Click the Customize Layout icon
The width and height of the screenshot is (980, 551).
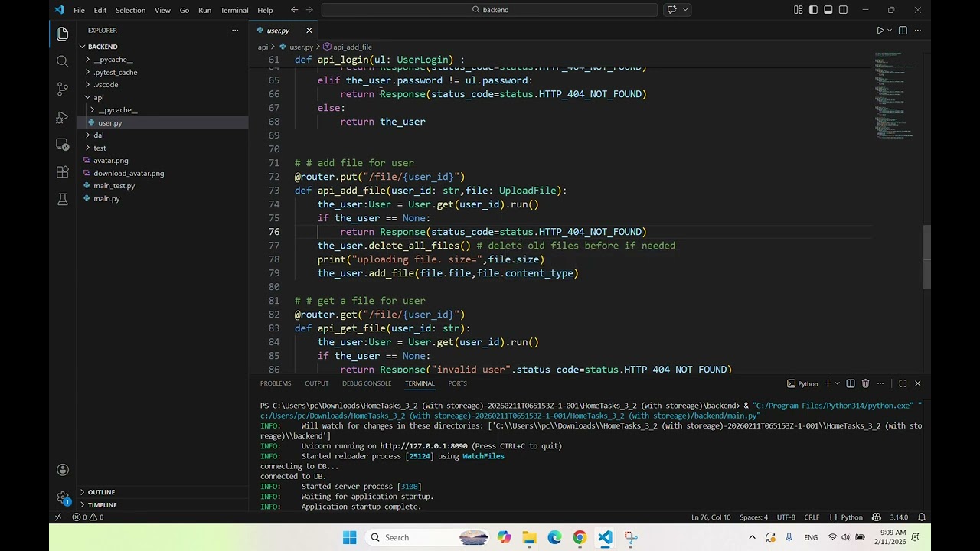coord(799,10)
